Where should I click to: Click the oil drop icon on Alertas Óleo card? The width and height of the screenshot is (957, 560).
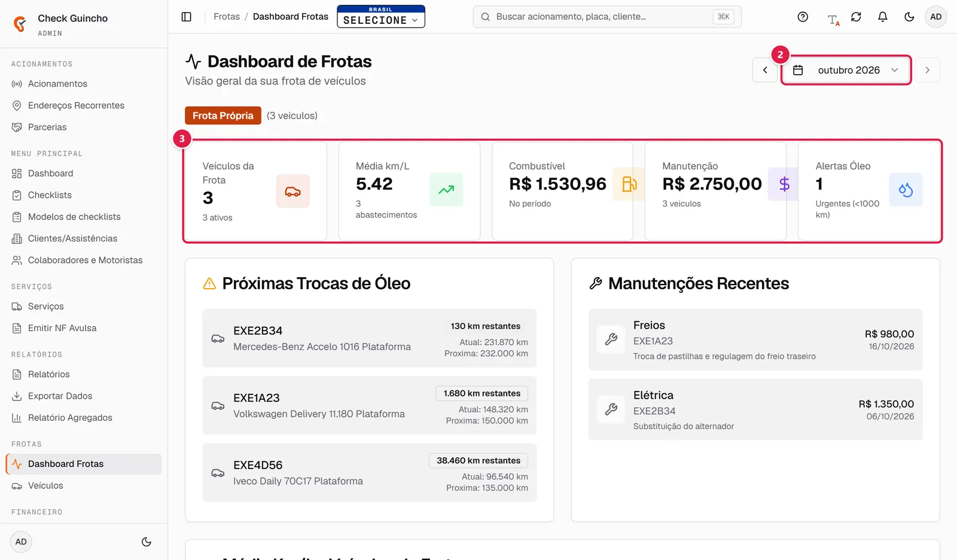click(x=906, y=189)
